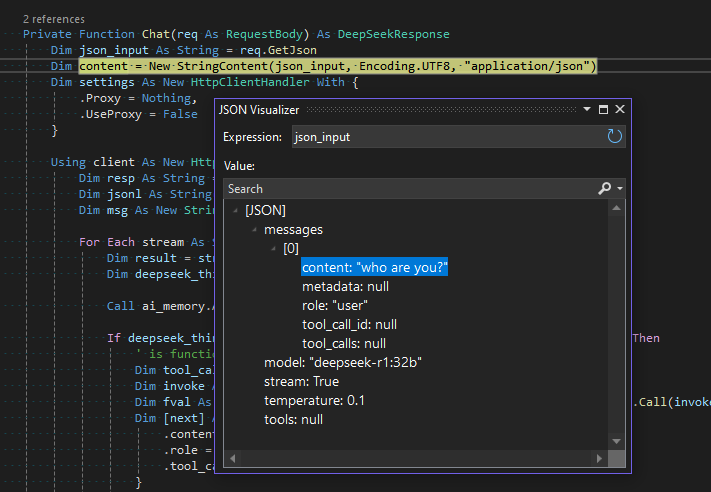Image resolution: width=711 pixels, height=492 pixels.
Task: Select the stream: True entry
Action: 301,381
